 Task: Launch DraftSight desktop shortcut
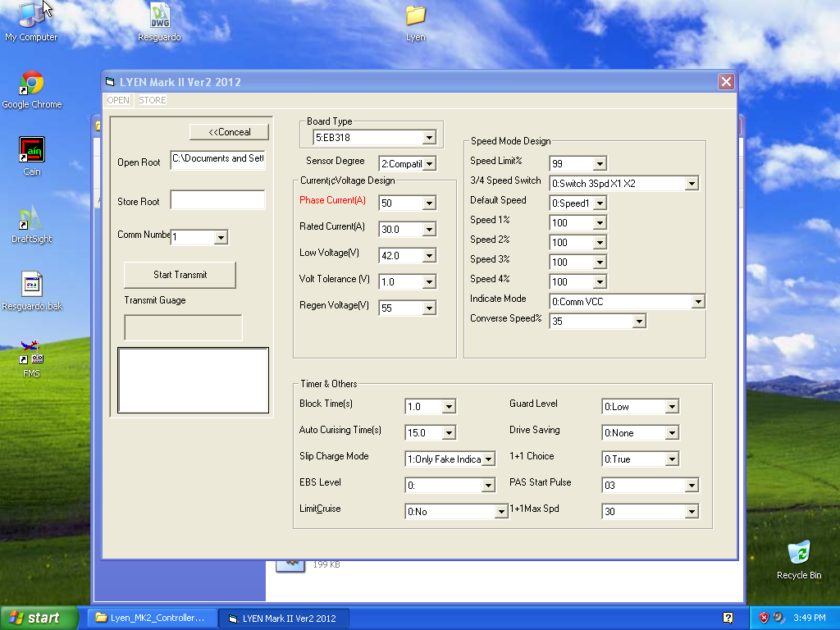pos(32,224)
